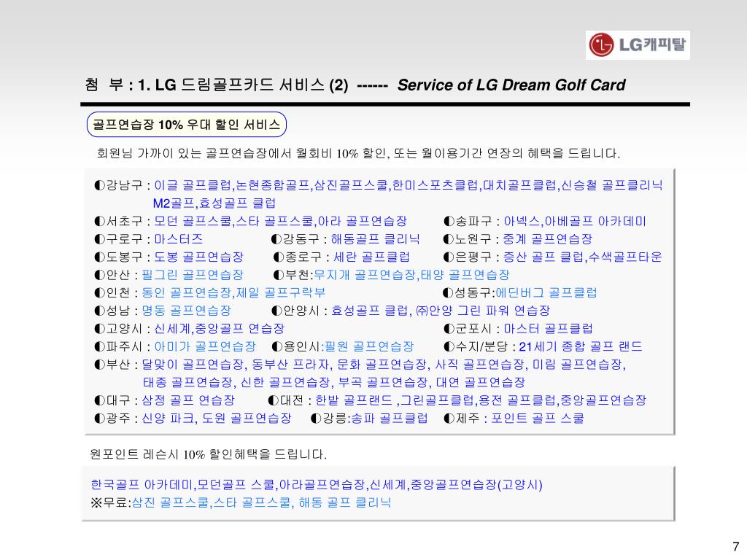Click '태종 골프연습장' text
747x560 pixels.
coord(187,382)
